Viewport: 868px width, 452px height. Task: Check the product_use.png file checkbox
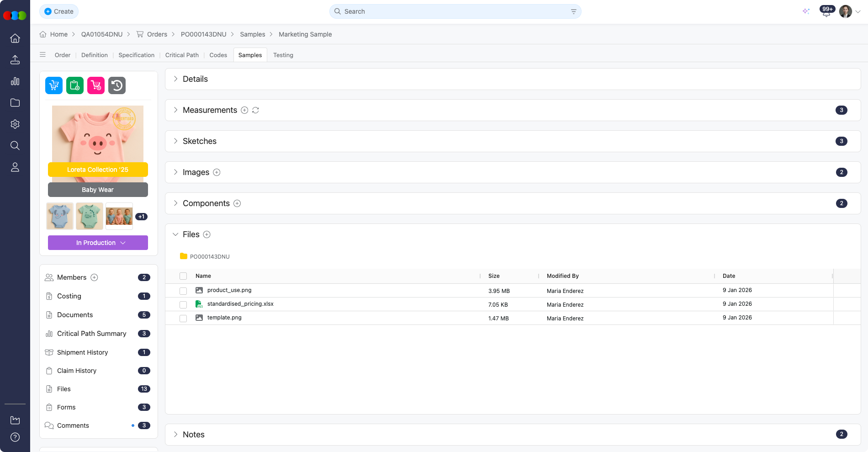(183, 291)
